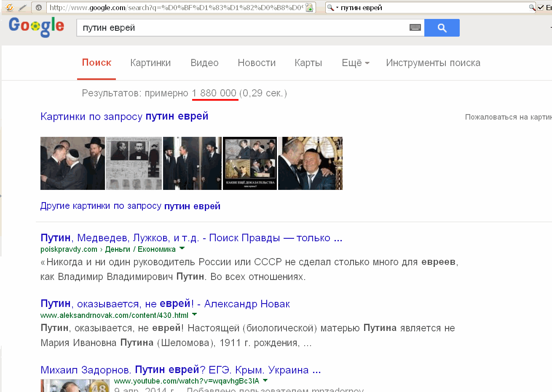
Task: Expand the Ещё dropdown menu
Action: [x=356, y=63]
